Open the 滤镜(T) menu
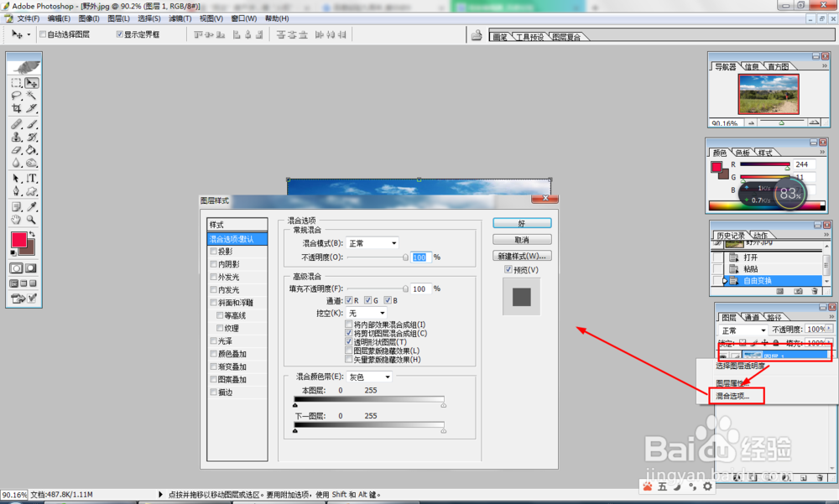This screenshot has height=504, width=839. [x=180, y=18]
